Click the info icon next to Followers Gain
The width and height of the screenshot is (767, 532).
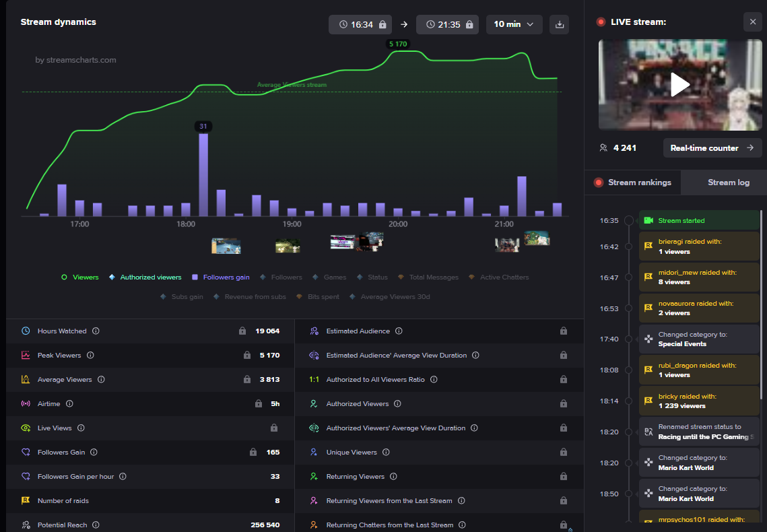tap(94, 453)
